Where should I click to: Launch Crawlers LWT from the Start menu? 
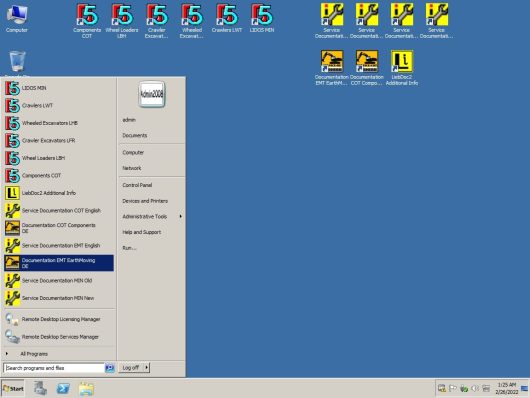[x=59, y=106]
